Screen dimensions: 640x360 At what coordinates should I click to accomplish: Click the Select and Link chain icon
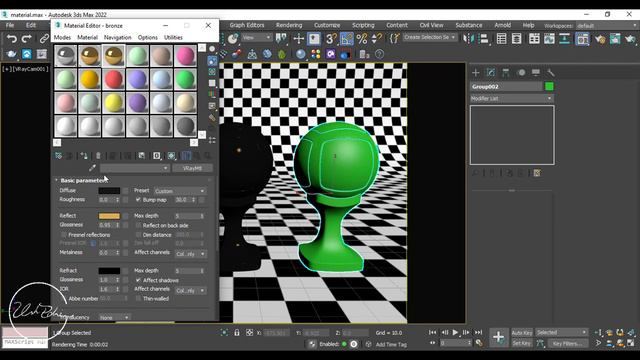coord(44,39)
